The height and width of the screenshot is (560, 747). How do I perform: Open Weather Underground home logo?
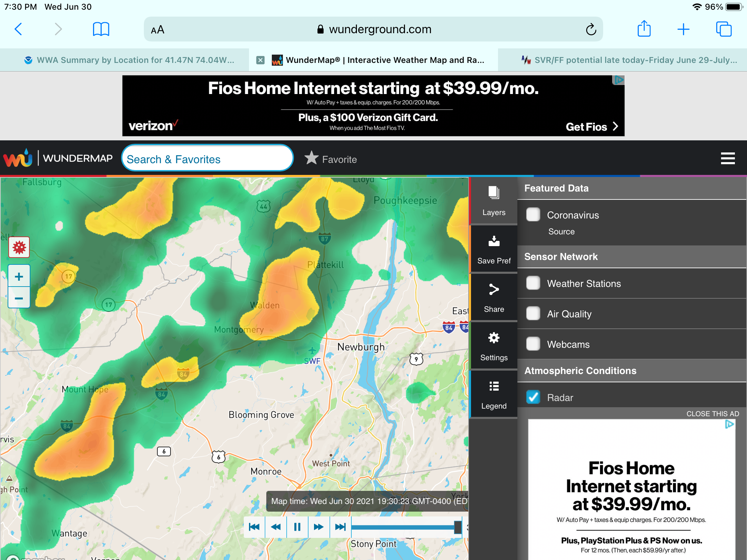[18, 158]
